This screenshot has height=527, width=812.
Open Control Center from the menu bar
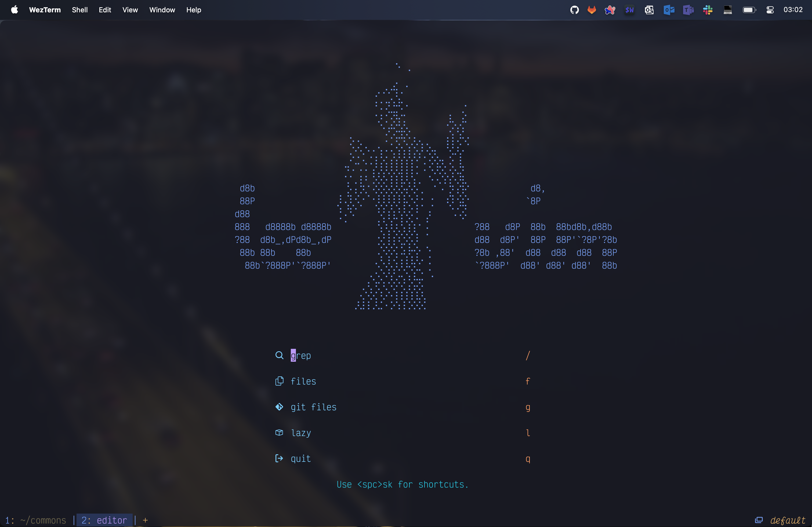[x=770, y=10]
